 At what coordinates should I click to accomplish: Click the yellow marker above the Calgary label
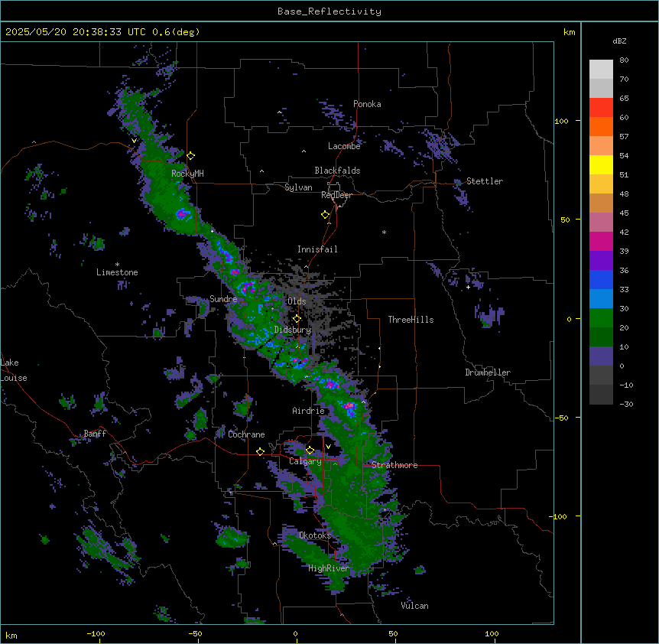click(310, 450)
